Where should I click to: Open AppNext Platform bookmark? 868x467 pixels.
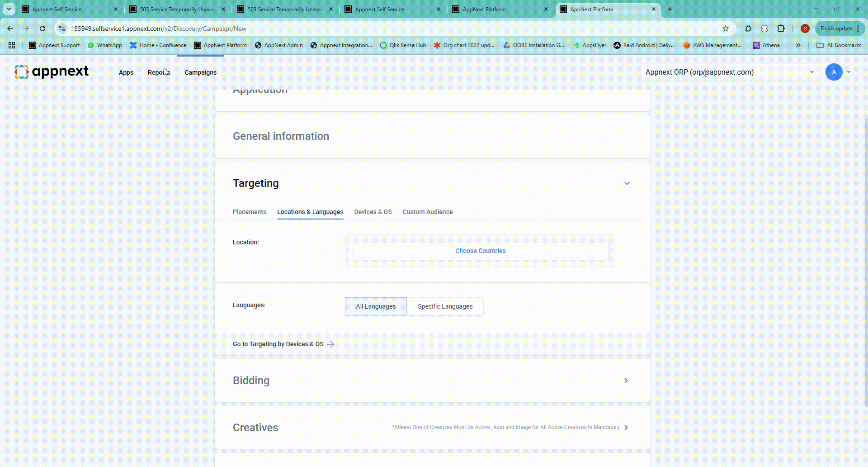tap(221, 45)
